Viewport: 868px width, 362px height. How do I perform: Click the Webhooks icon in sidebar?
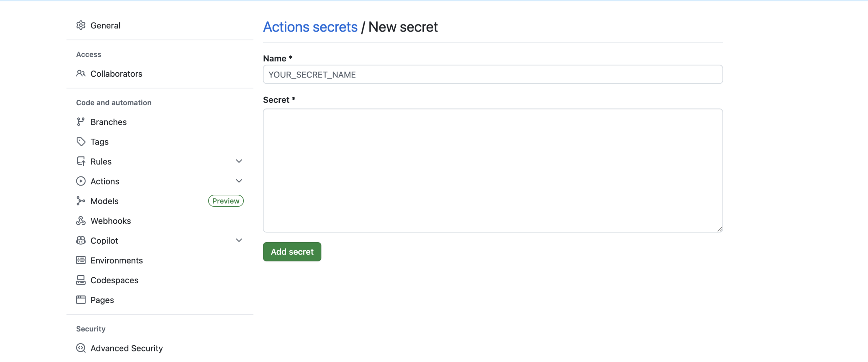[x=81, y=221]
